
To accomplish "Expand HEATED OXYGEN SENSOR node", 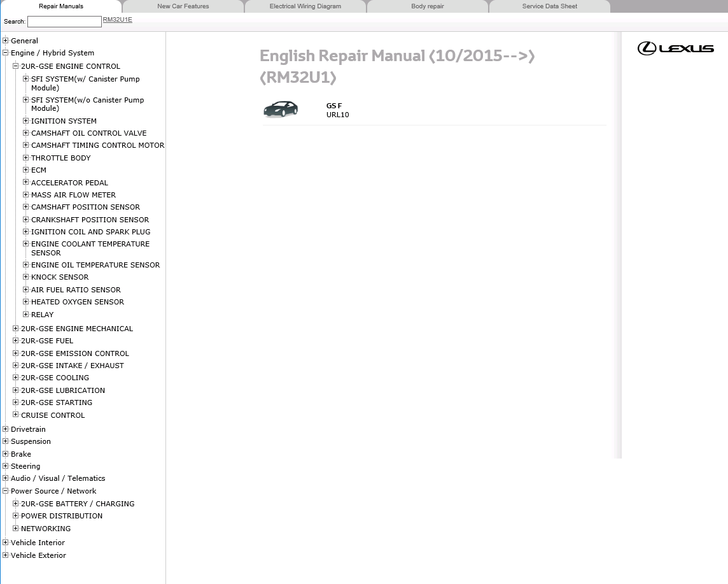I will [26, 301].
